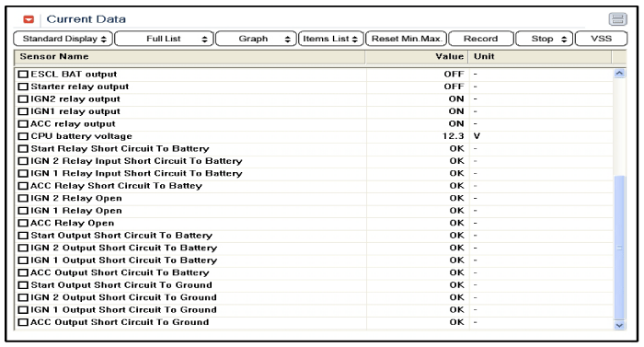Check the ACC relay output checkbox

(x=23, y=123)
